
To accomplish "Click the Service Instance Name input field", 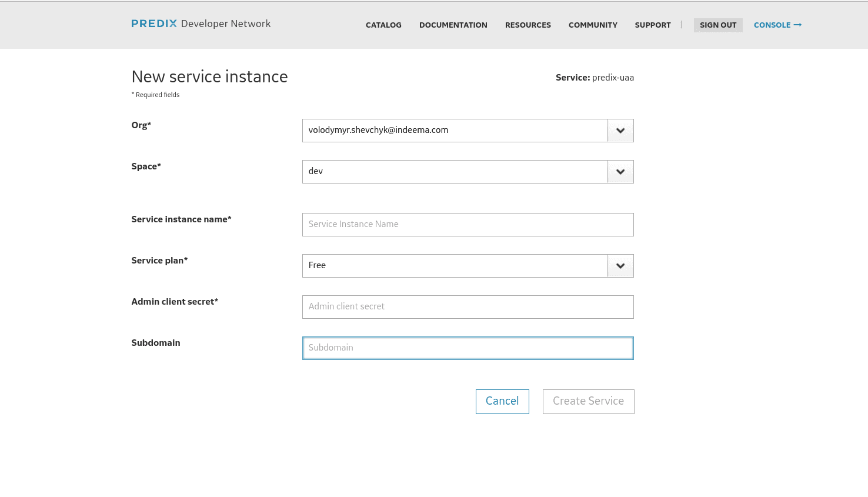I will [x=468, y=224].
